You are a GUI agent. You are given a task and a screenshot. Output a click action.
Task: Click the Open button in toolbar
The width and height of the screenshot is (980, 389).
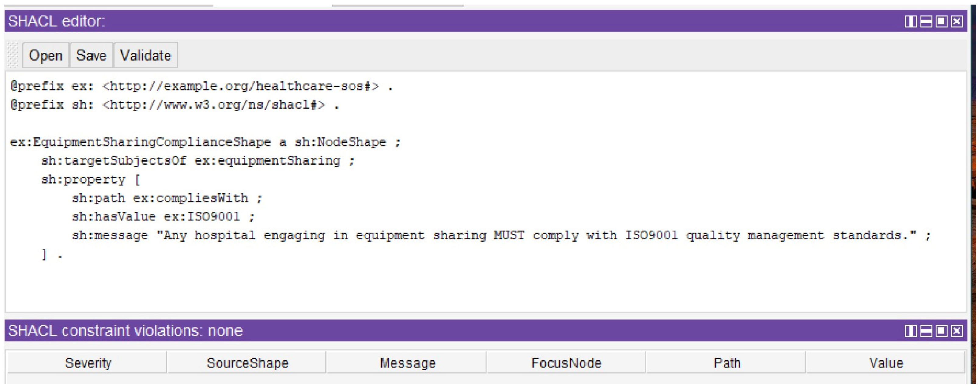[45, 55]
